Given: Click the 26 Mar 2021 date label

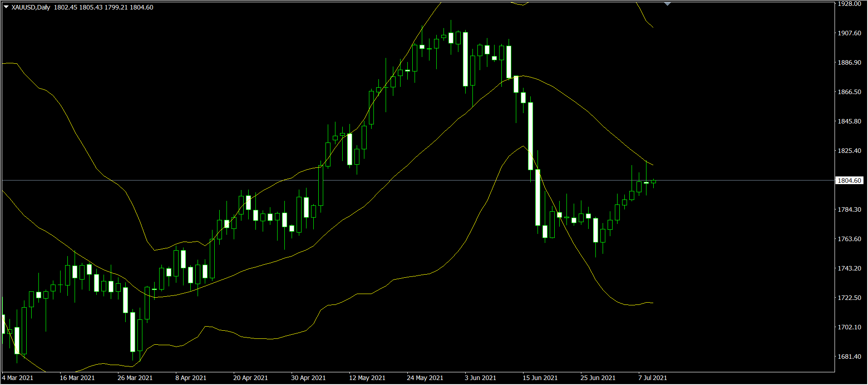Looking at the screenshot, I should (135, 378).
